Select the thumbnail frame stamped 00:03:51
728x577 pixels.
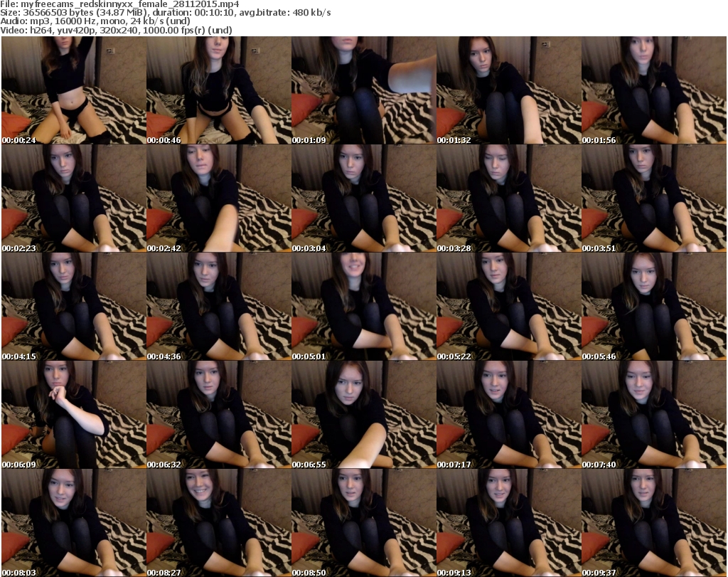[654, 198]
